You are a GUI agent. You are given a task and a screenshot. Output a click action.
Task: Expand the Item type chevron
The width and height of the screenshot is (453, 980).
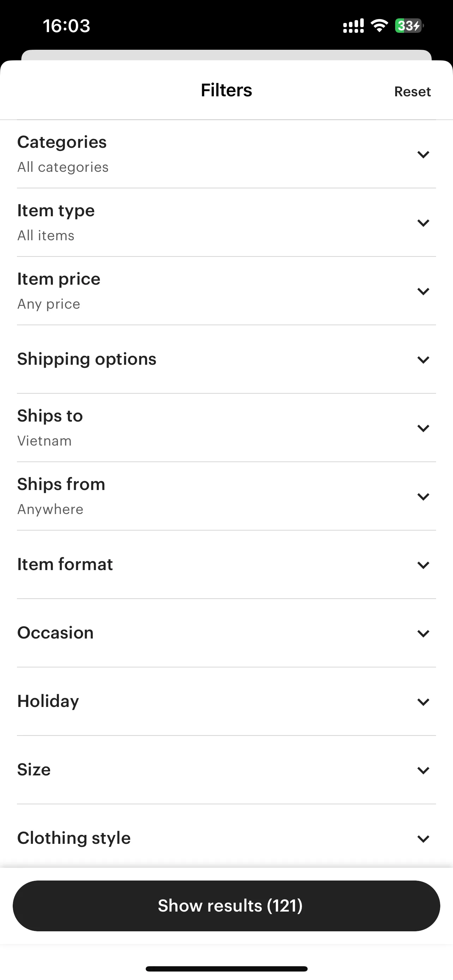tap(423, 223)
